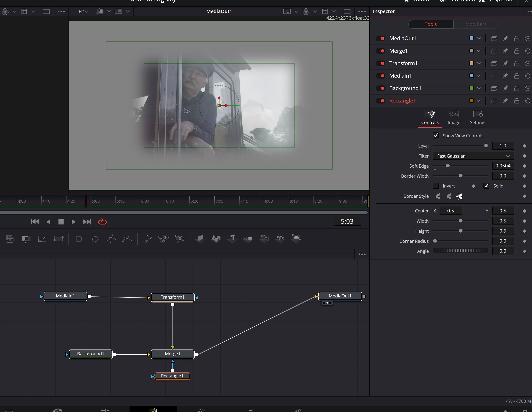
Task: Open Rectangle1 color tag dropdown
Action: 479,101
